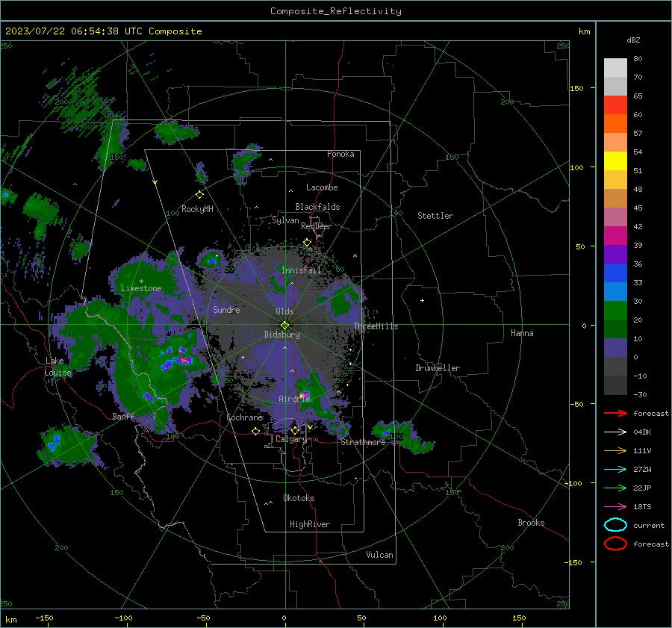Click the magenta 18TS arrow legend icon

coord(615,507)
